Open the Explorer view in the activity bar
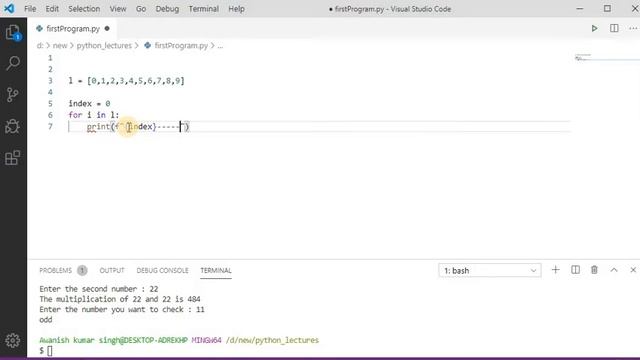The width and height of the screenshot is (640, 360). tap(13, 32)
